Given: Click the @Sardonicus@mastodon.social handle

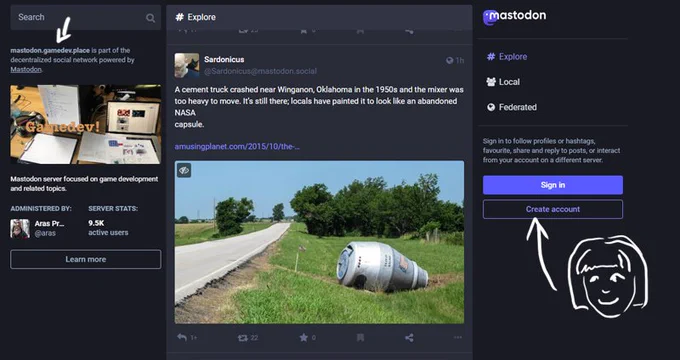Looking at the screenshot, I should 260,71.
